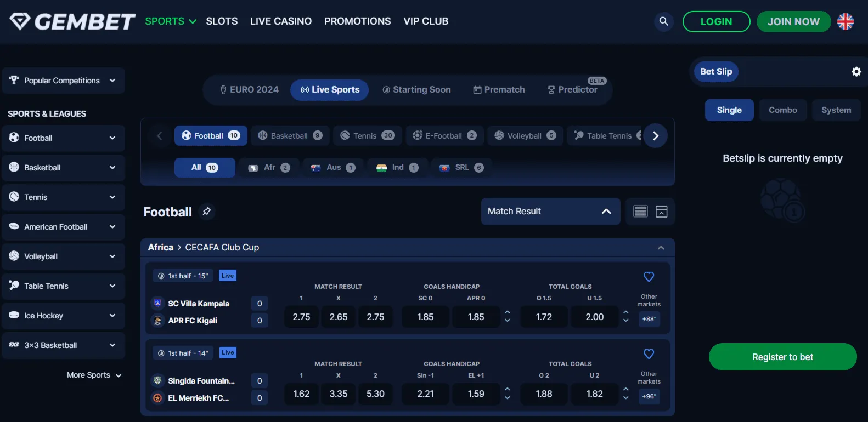
Task: Favorite the Singida Fountain match
Action: pos(649,354)
